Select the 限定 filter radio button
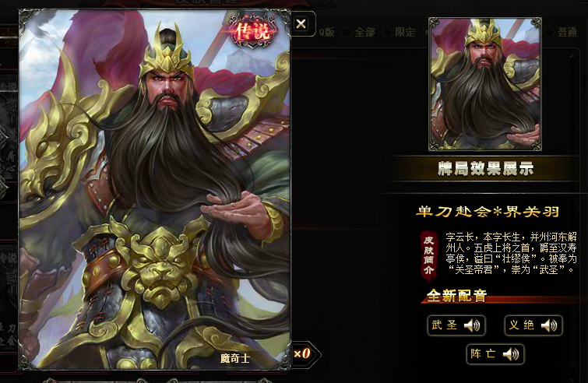 387,32
